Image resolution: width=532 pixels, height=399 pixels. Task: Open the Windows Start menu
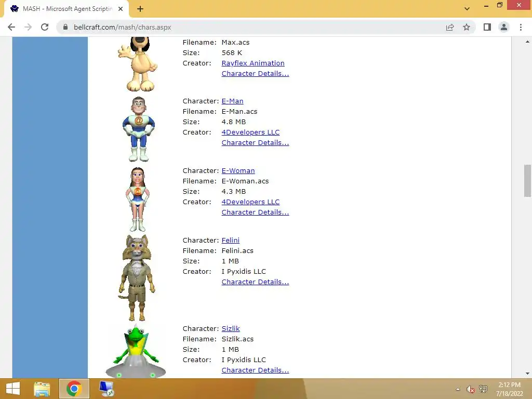tap(13, 389)
